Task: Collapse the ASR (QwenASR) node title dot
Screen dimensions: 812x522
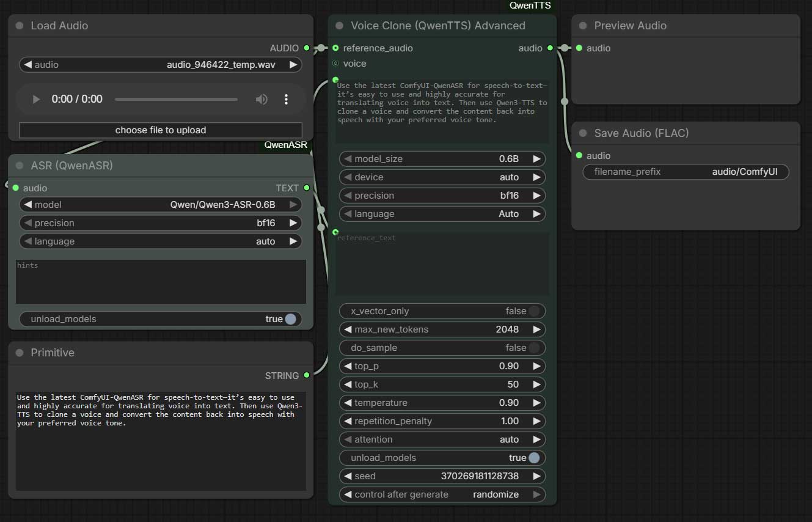Action: tap(19, 165)
